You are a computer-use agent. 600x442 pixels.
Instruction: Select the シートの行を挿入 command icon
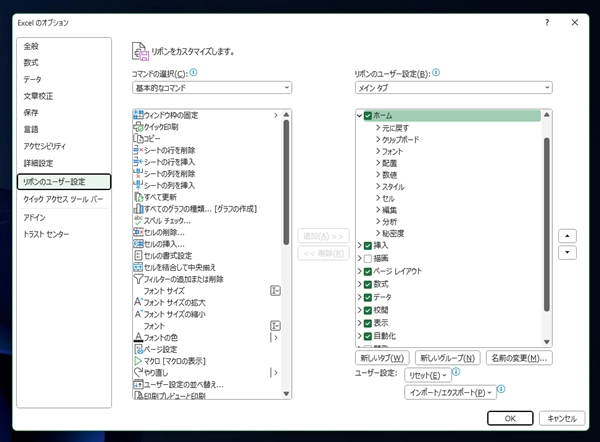[138, 161]
